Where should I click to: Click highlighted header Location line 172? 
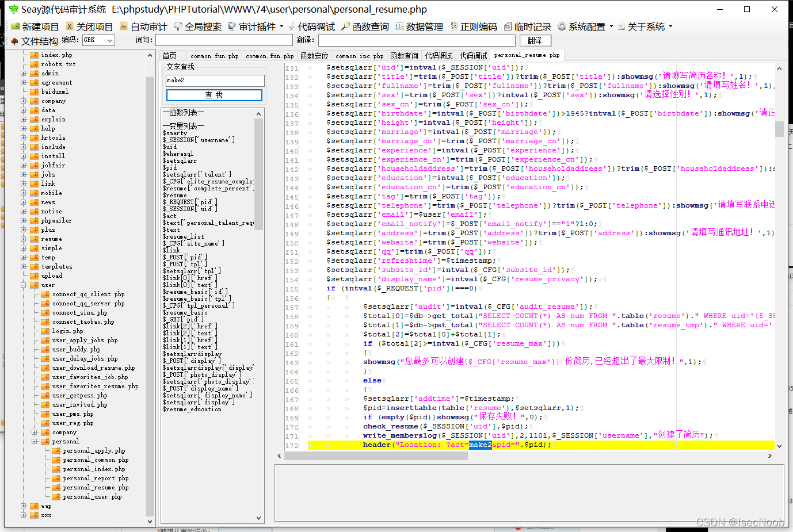(541, 445)
